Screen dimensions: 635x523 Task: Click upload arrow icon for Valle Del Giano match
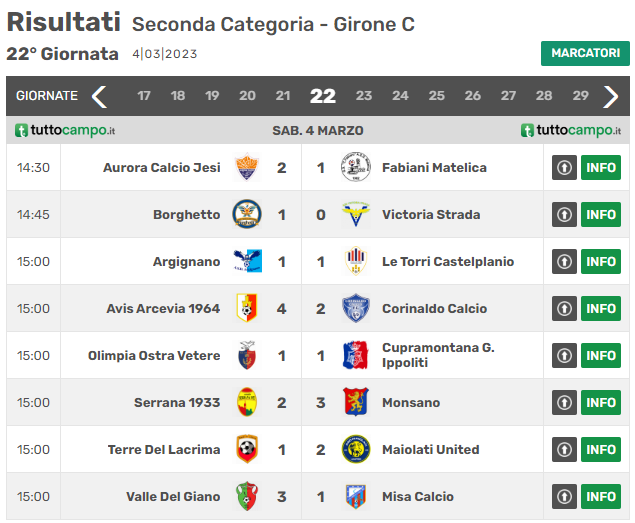[x=564, y=496]
